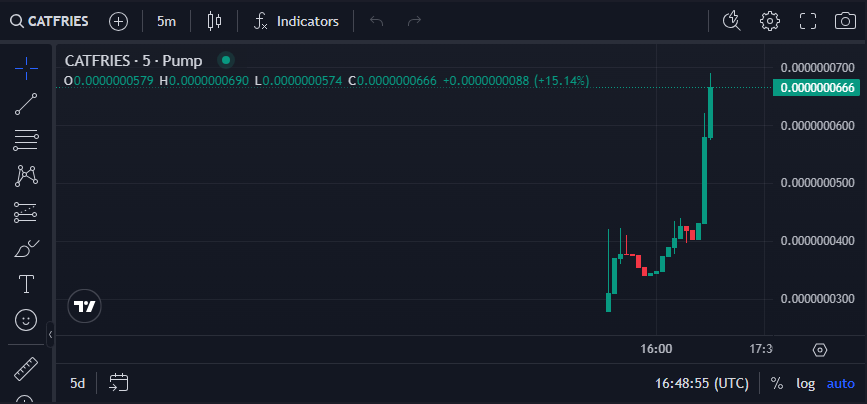
Task: Open chart settings gear icon
Action: 770,22
